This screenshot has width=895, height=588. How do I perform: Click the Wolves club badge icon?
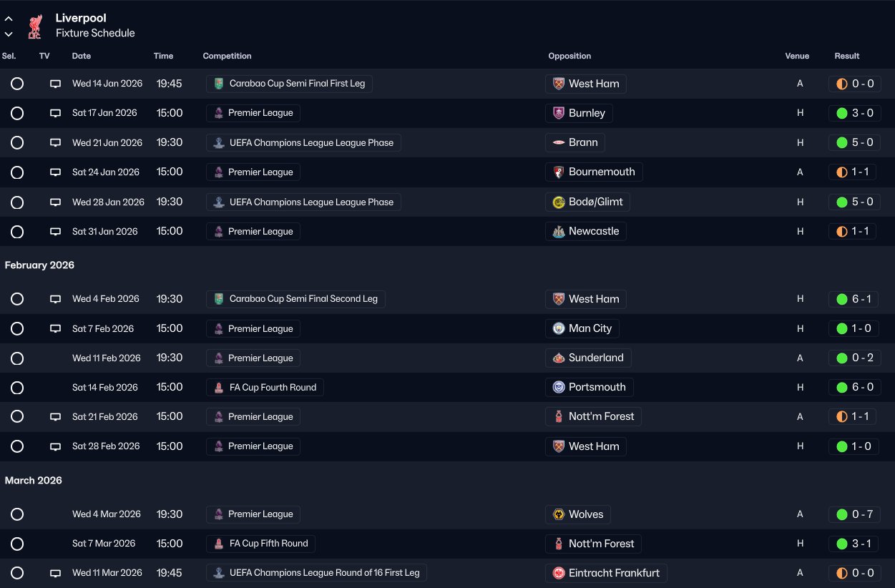coord(559,514)
